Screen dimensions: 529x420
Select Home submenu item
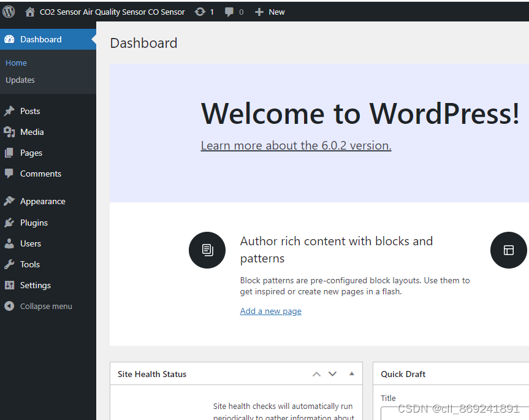point(16,63)
